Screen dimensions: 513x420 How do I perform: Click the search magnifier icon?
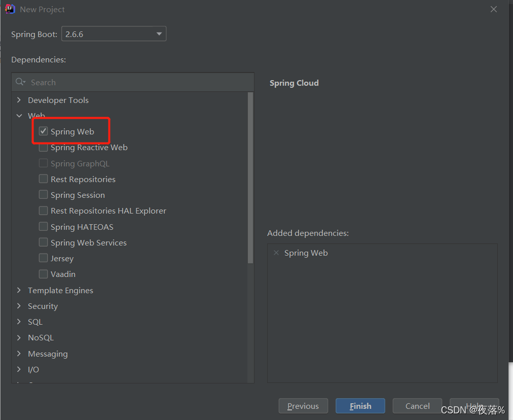(20, 82)
